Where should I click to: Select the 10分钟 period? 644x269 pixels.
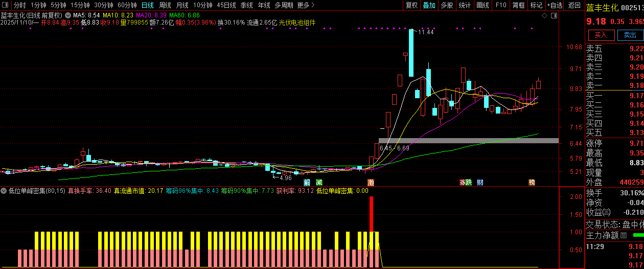pos(203,5)
